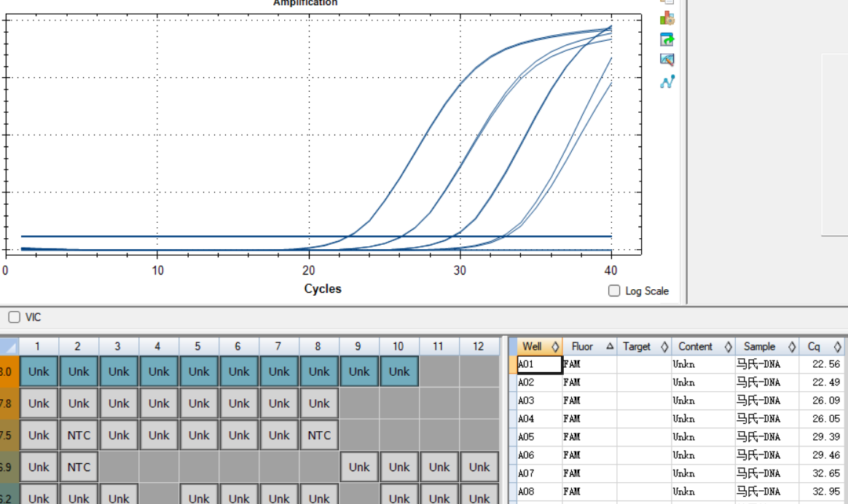Click teal Unk well in column 10

coord(399,371)
